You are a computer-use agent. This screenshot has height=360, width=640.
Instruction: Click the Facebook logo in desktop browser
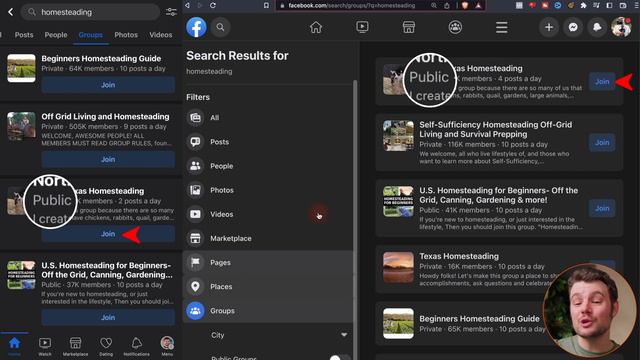pos(196,27)
